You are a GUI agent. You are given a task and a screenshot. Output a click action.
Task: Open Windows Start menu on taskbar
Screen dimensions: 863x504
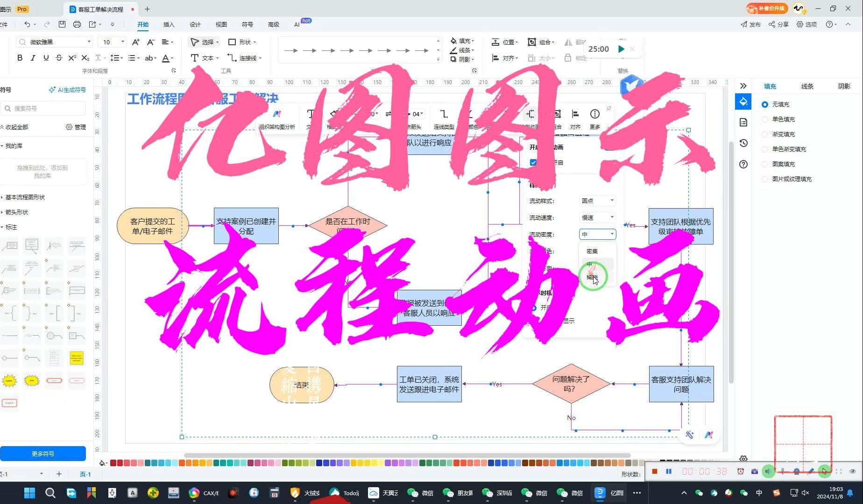(29, 493)
